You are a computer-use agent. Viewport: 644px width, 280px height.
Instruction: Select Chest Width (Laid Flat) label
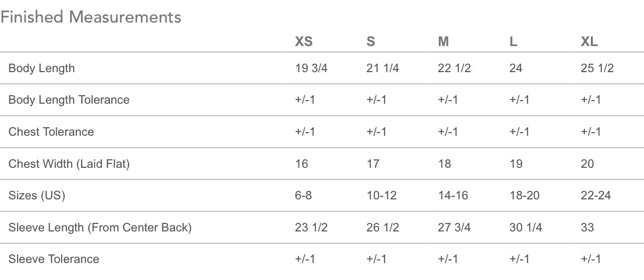tap(69, 164)
